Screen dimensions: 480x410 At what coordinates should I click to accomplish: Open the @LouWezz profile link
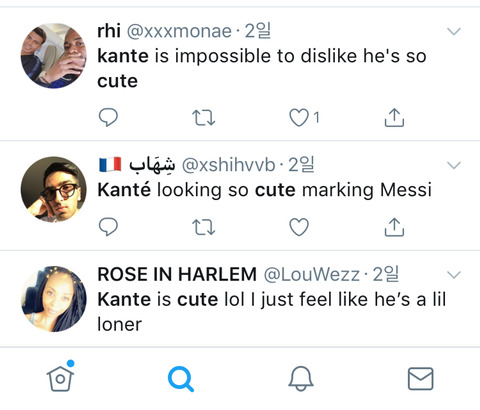click(312, 275)
